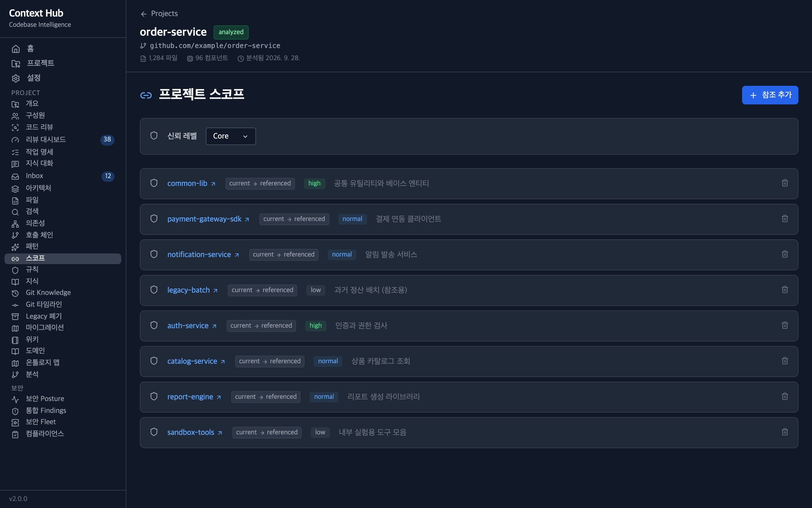Image resolution: width=812 pixels, height=508 pixels.
Task: Click shield icon on common-lib row
Action: [x=154, y=183]
